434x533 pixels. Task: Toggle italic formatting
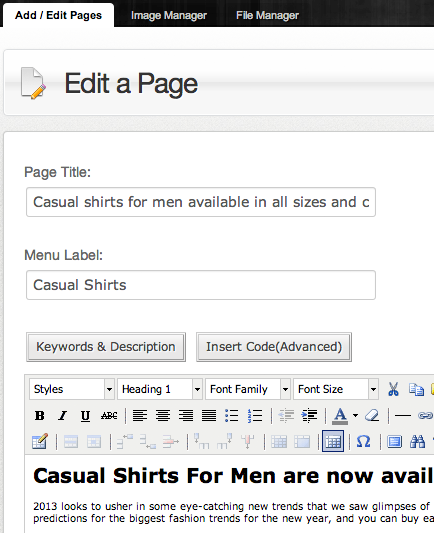click(x=62, y=415)
